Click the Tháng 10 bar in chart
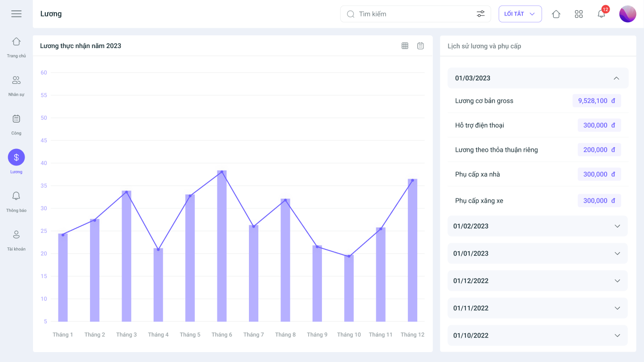Screen dimensions: 644x362 349,288
